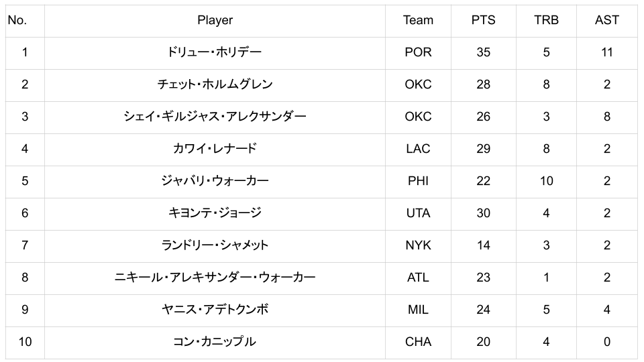This screenshot has width=644, height=362.
Task: Select the PTS column header
Action: pos(483,20)
